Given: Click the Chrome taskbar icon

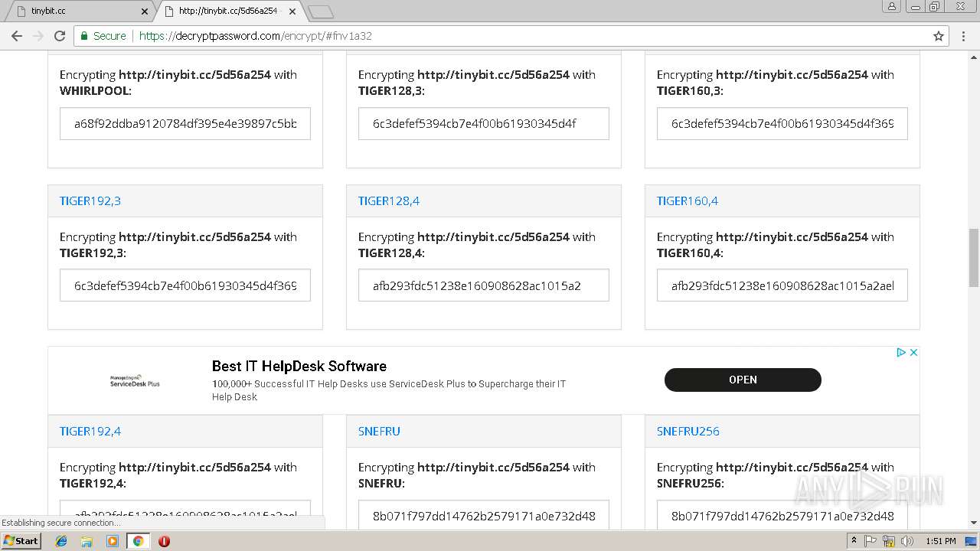Looking at the screenshot, I should pos(138,541).
